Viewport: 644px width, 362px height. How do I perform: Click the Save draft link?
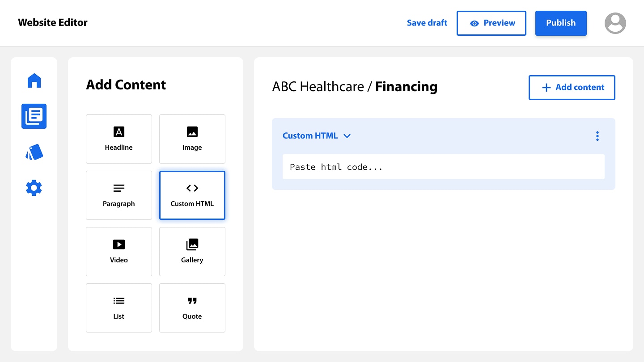coord(427,23)
